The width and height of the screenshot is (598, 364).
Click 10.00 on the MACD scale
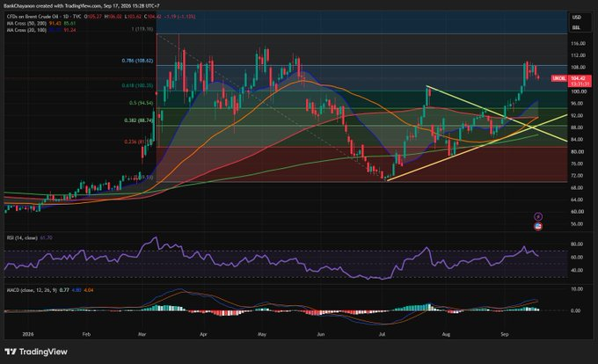click(x=577, y=289)
